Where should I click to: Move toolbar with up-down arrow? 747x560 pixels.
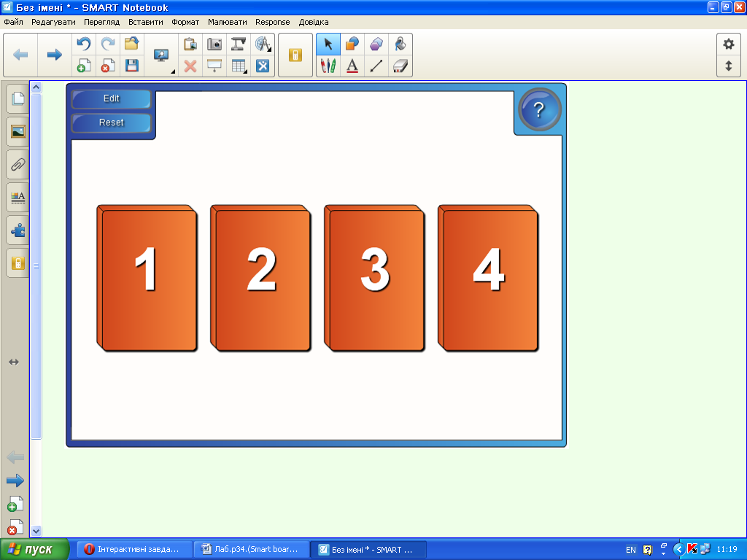coord(729,66)
